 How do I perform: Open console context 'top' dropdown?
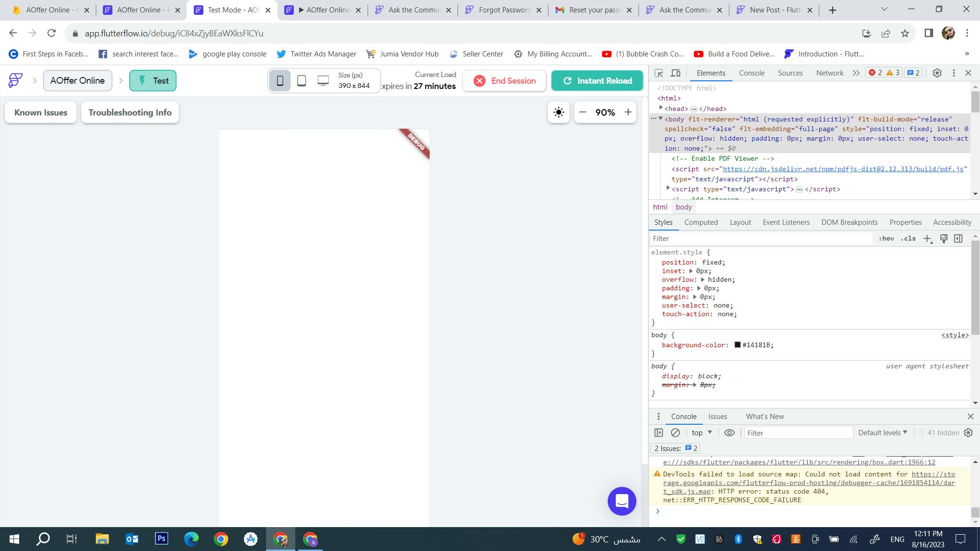pos(702,433)
